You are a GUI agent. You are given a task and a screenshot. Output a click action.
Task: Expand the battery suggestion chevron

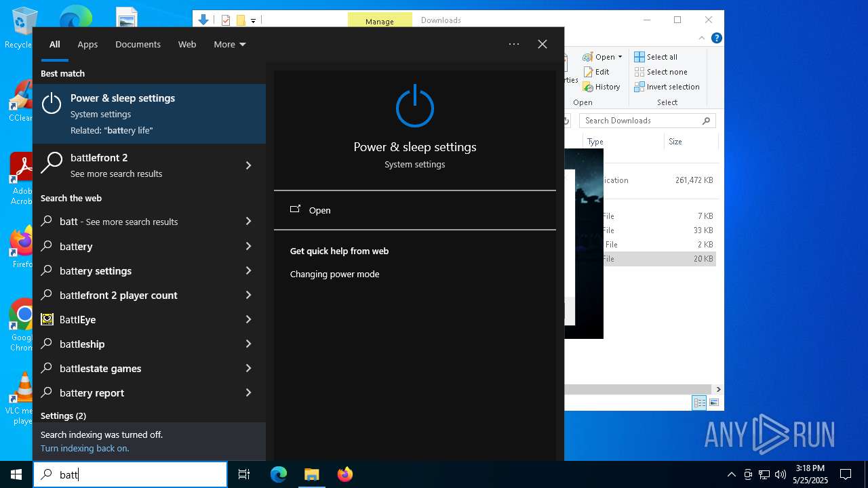tap(248, 246)
